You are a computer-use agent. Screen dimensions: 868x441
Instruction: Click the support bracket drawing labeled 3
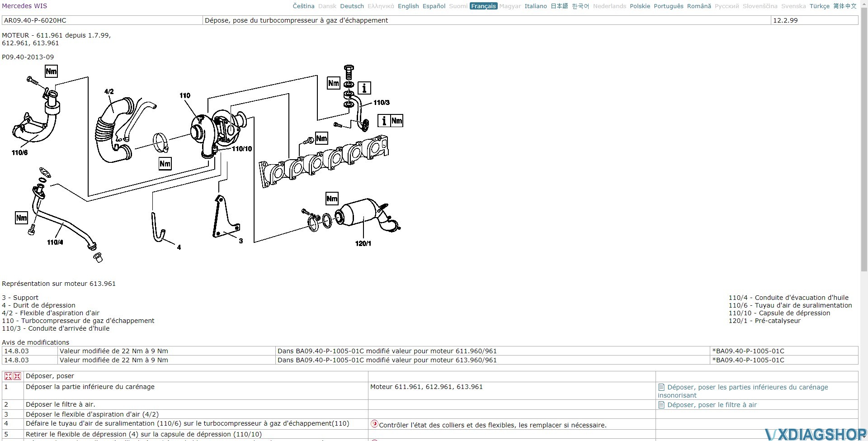(226, 217)
